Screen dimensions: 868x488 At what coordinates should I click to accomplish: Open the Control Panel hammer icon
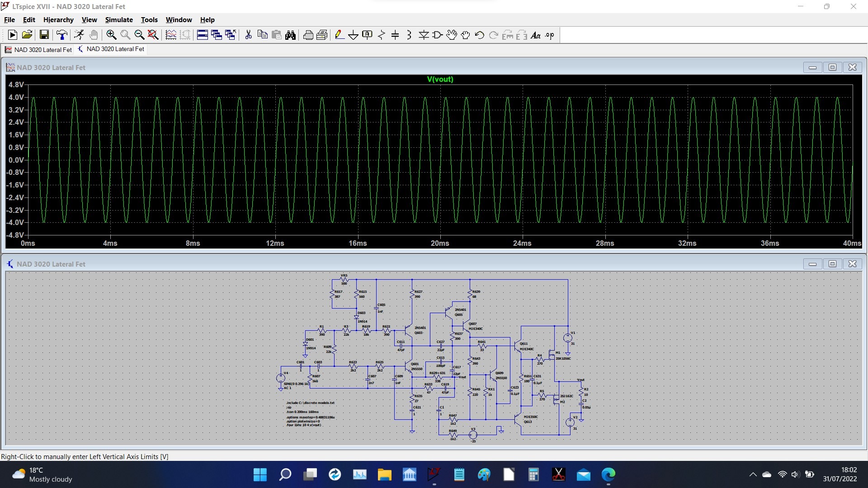point(62,35)
